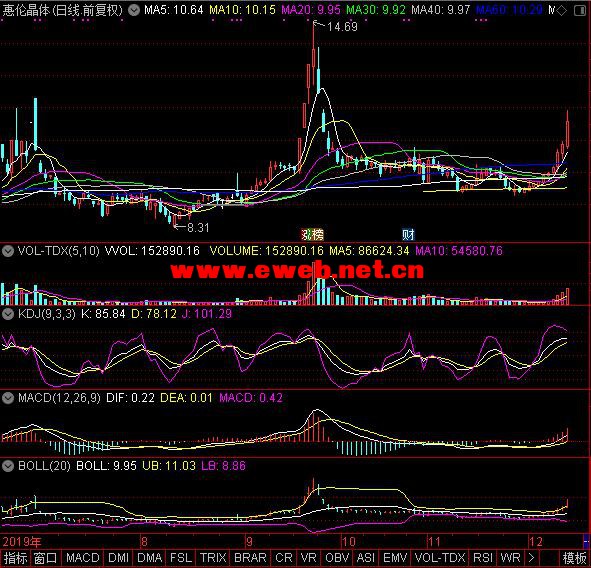Viewport: 591px width, 568px height.
Task: Expand the KDJ indicator dropdown arrow
Action: [x=8, y=314]
